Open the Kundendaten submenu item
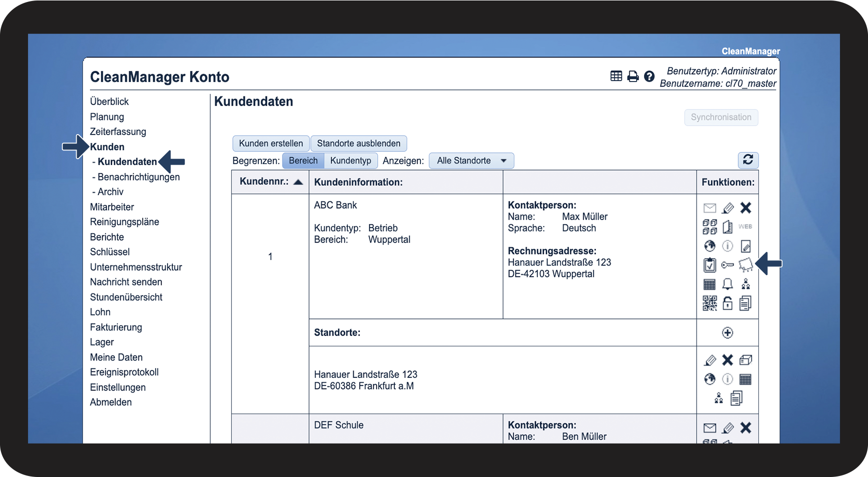 (127, 162)
